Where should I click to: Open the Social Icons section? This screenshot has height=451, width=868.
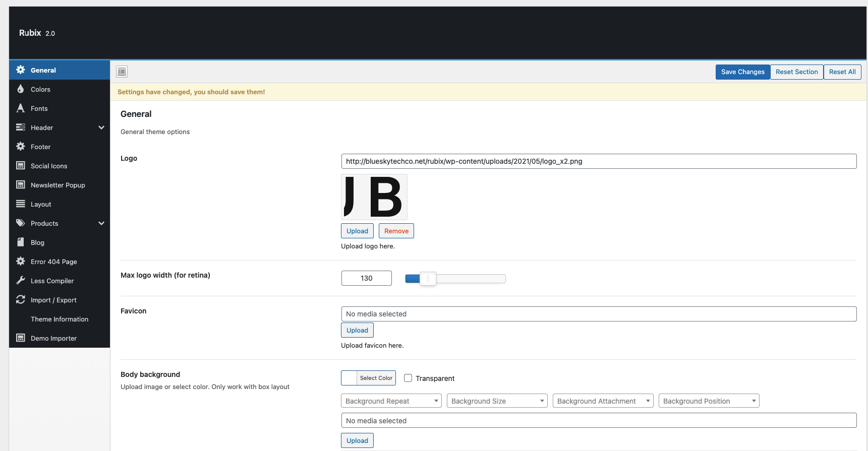pyautogui.click(x=49, y=166)
